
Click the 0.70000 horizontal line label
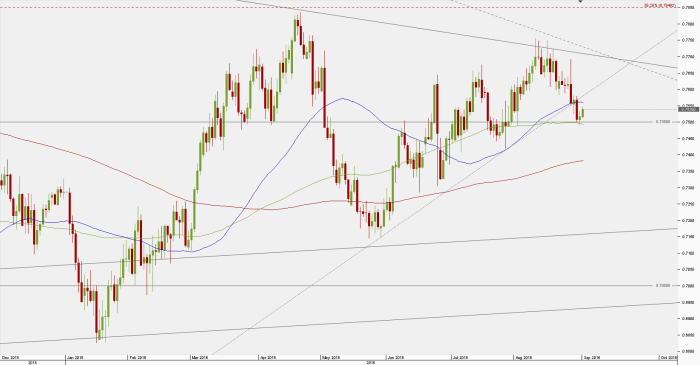click(x=663, y=285)
